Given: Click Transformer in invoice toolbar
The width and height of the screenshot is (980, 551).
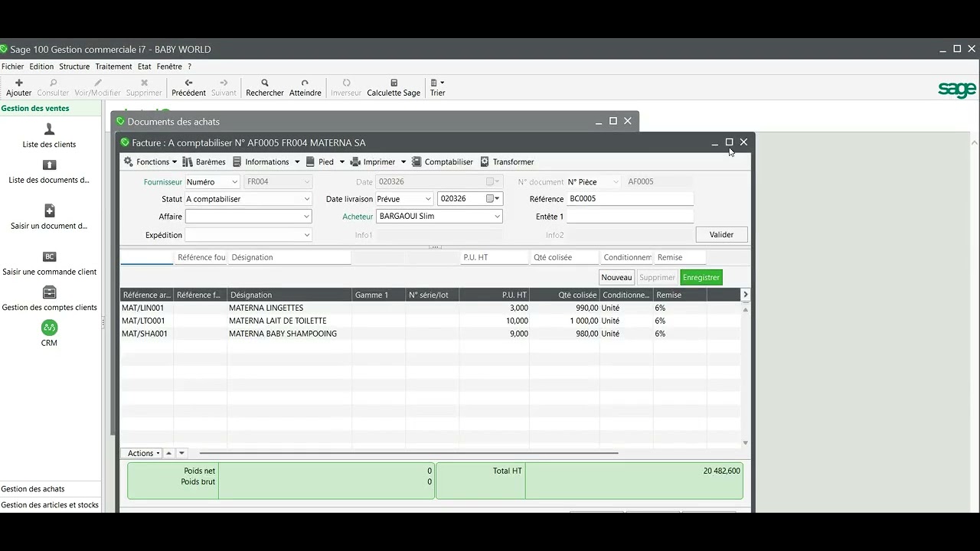Looking at the screenshot, I should click(507, 161).
